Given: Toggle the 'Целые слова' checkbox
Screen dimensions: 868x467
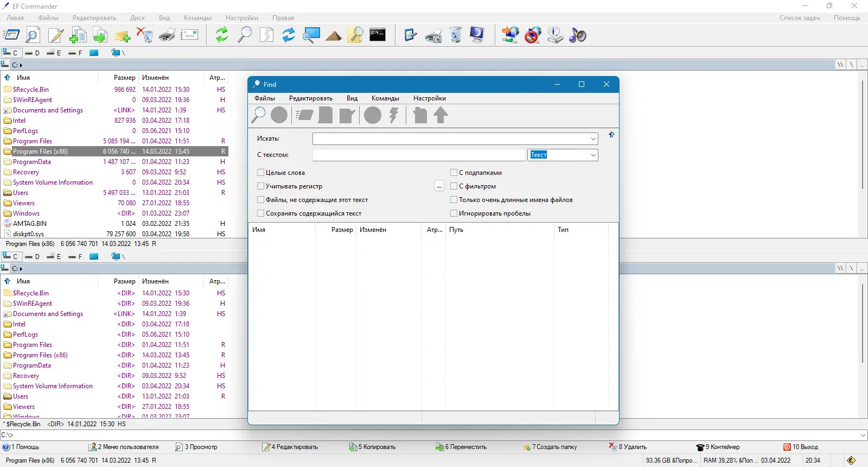Looking at the screenshot, I should (261, 173).
